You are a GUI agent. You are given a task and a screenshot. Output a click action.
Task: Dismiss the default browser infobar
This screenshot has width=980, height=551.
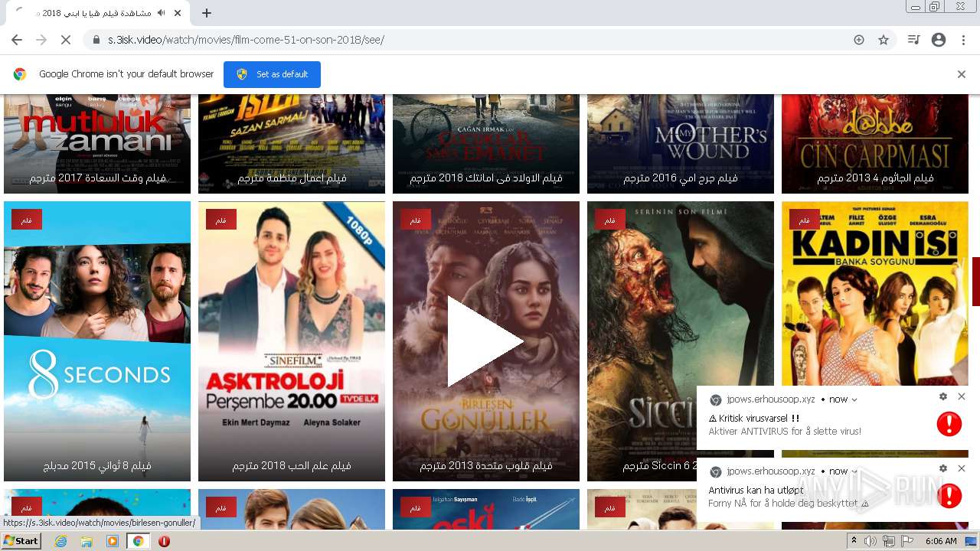(962, 74)
